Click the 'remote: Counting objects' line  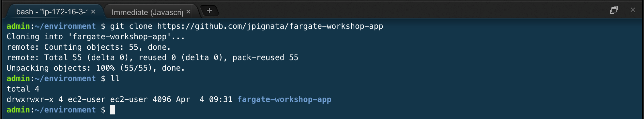pyautogui.click(x=88, y=47)
